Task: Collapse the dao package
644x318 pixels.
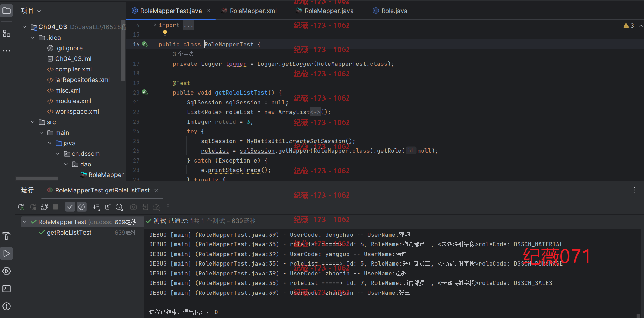Action: [x=67, y=164]
